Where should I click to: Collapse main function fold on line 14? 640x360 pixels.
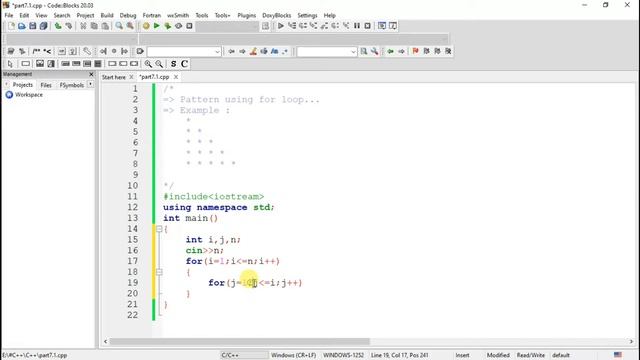click(x=159, y=229)
